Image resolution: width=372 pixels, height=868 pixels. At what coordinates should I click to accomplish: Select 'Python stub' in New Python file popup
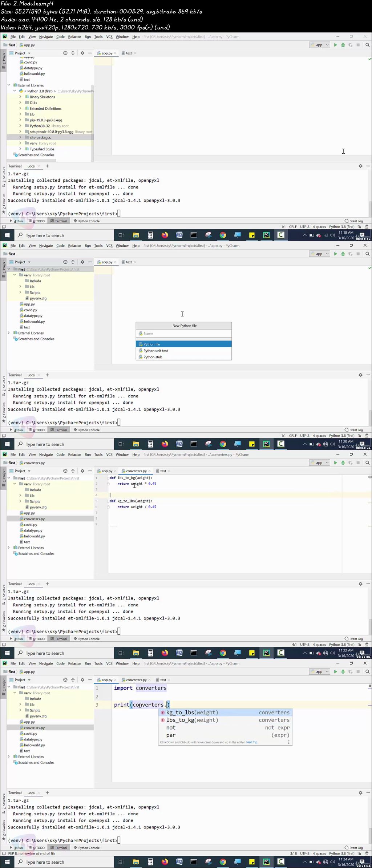[184, 357]
